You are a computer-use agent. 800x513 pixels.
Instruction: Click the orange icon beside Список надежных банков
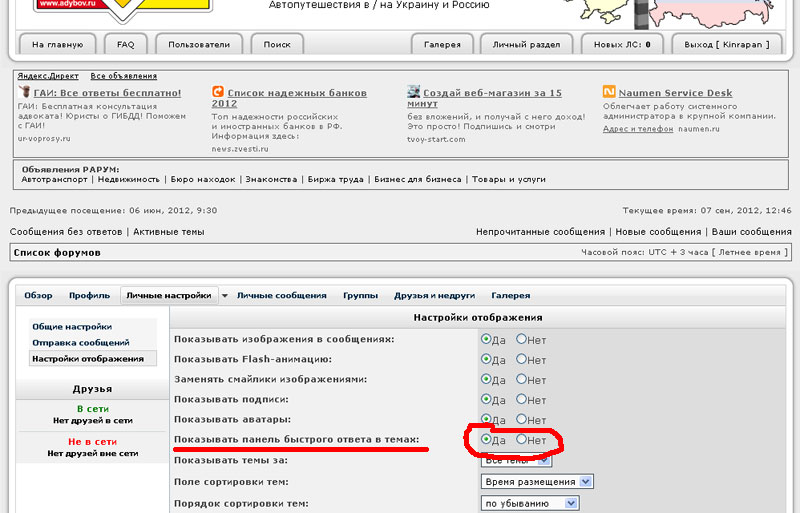click(x=218, y=92)
